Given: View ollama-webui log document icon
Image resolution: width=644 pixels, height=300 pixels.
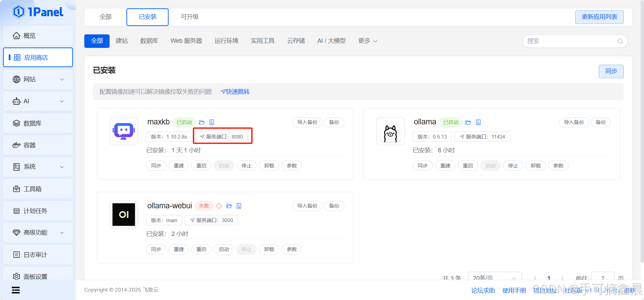Looking at the screenshot, I should point(239,206).
